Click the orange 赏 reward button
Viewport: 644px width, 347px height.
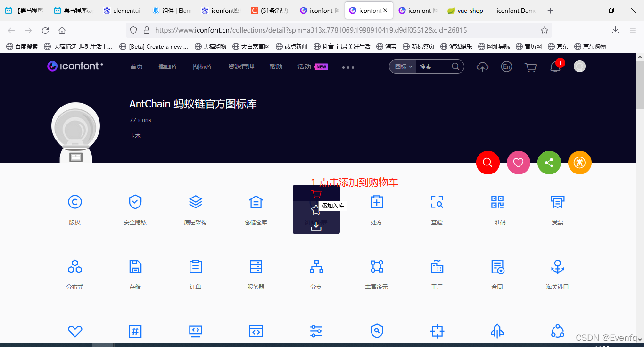point(580,163)
